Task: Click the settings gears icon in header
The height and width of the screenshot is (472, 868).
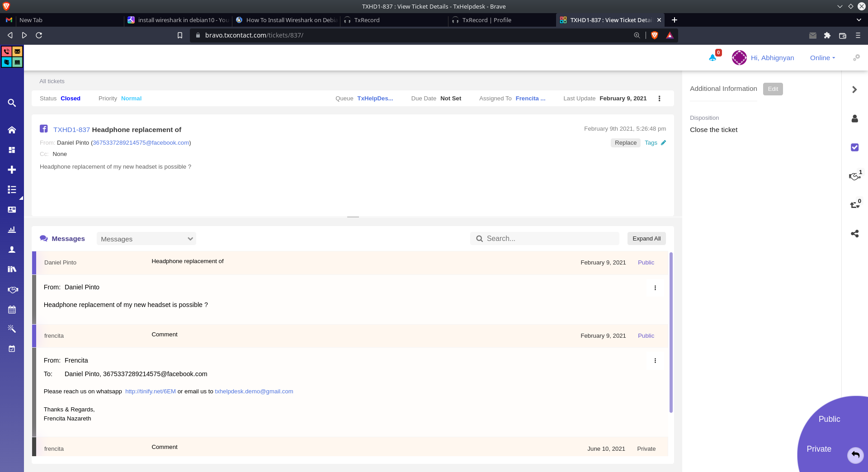Action: (x=856, y=58)
